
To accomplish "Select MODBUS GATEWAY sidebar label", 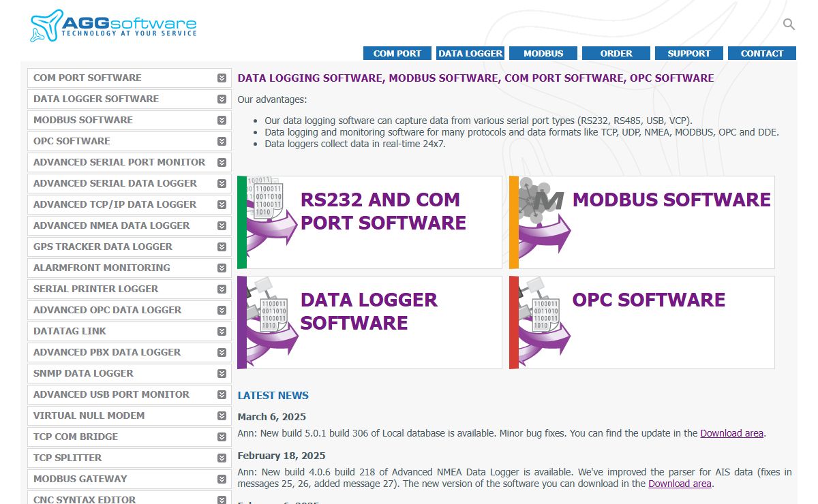I will pos(80,479).
